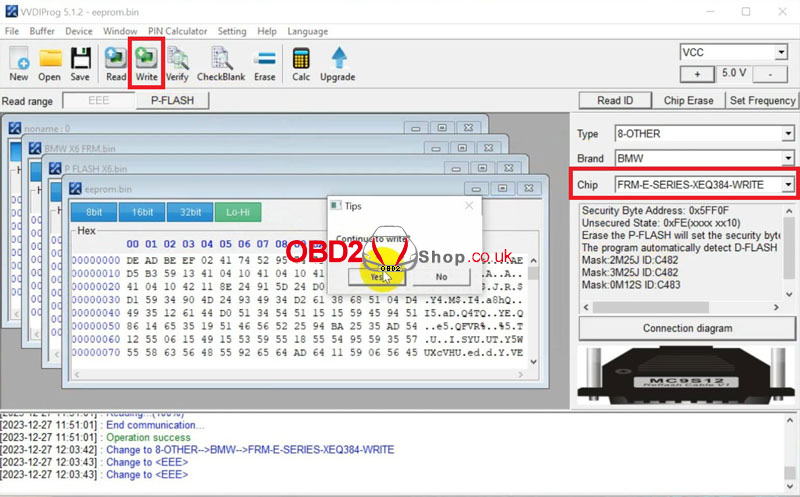The height and width of the screenshot is (497, 800).
Task: Maximize the eeprom.bin child window
Action: pos(503,189)
